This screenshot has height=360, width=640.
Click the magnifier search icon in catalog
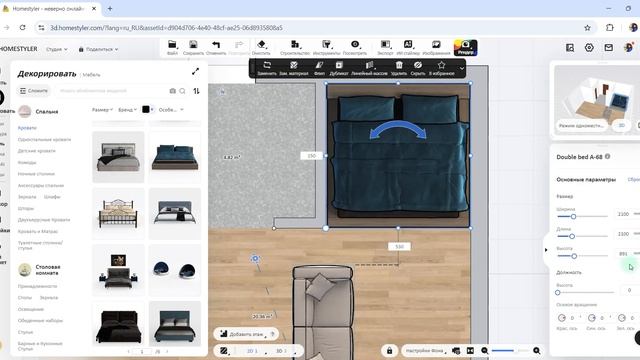tap(182, 91)
